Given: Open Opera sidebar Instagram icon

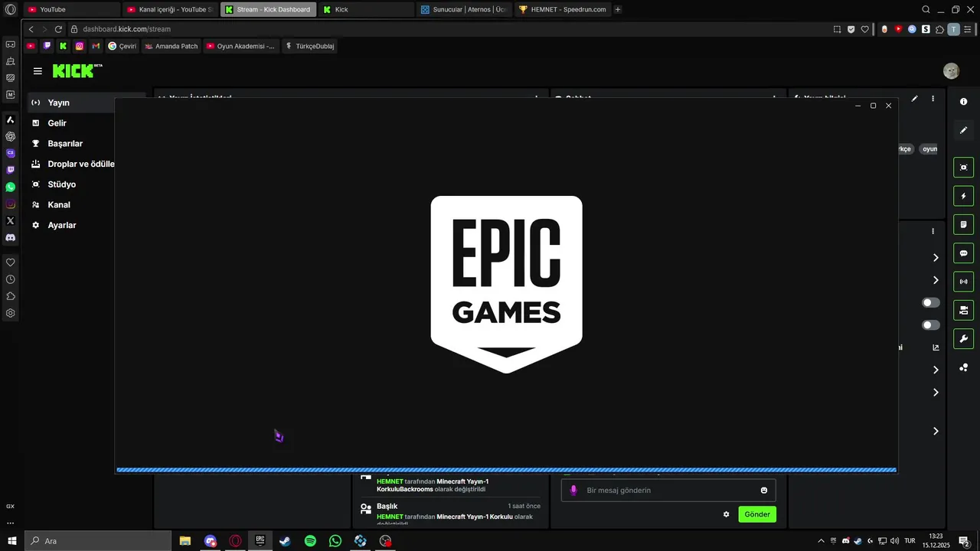Looking at the screenshot, I should [10, 204].
